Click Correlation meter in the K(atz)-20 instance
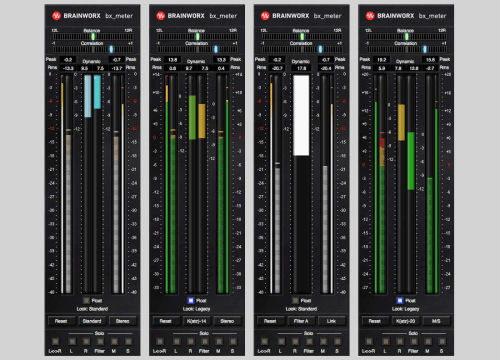Screen dimensions: 500x360 (406, 49)
